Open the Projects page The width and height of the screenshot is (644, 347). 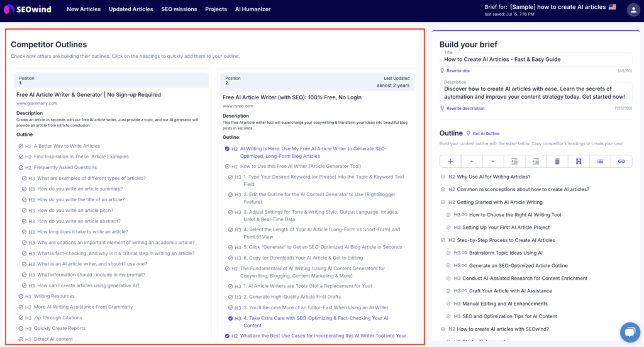[216, 9]
